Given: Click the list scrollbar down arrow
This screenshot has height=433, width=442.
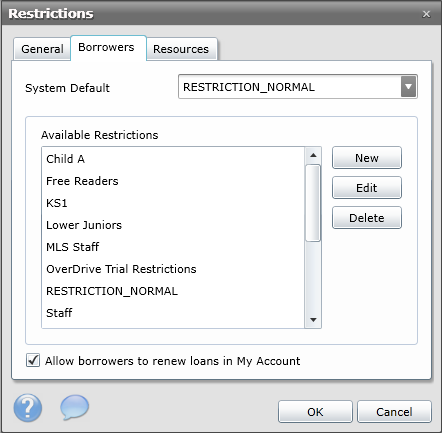Looking at the screenshot, I should coord(313,320).
